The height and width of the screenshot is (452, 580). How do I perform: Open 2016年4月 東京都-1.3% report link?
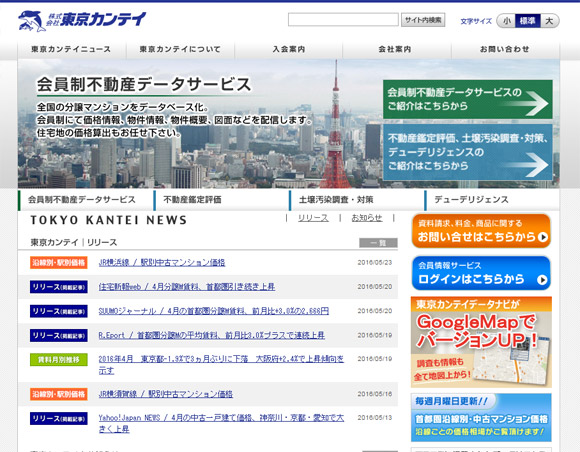coord(221,364)
